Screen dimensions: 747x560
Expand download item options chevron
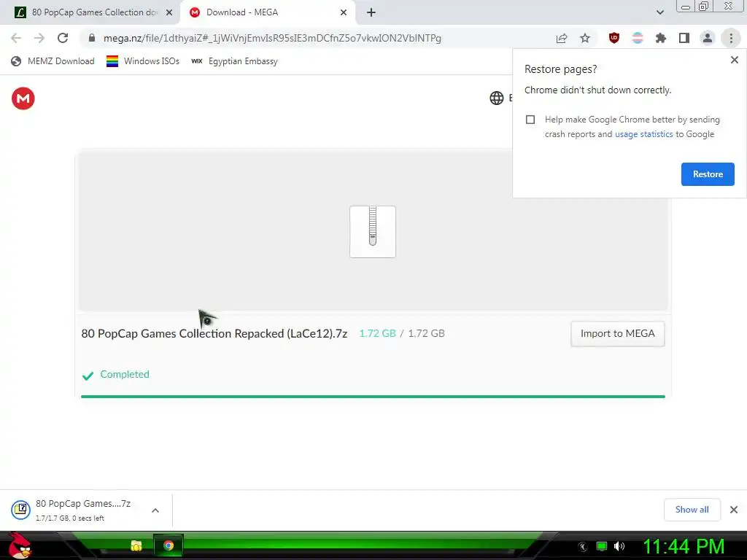pos(155,510)
